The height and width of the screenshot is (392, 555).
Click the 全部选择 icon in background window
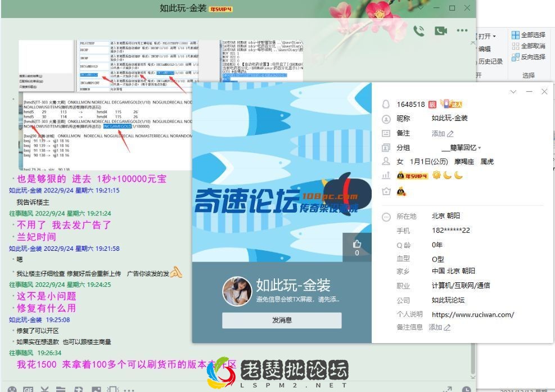pos(515,35)
